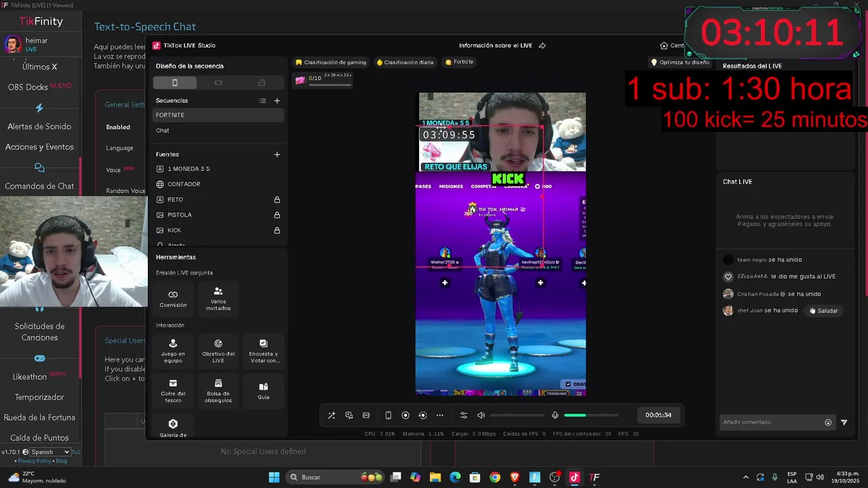Viewport: 868px width, 488px height.
Task: Open Últimos X in TikFinity sidebar
Action: [39, 67]
